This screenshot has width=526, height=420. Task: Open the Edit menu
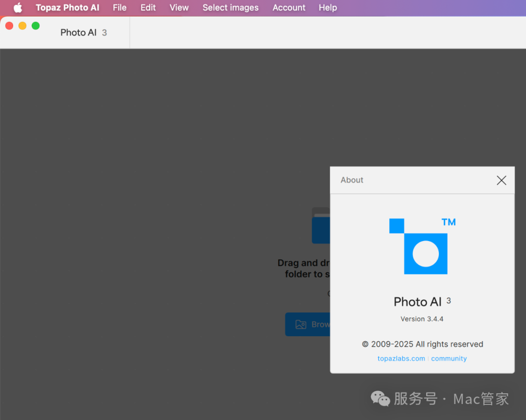pyautogui.click(x=148, y=8)
